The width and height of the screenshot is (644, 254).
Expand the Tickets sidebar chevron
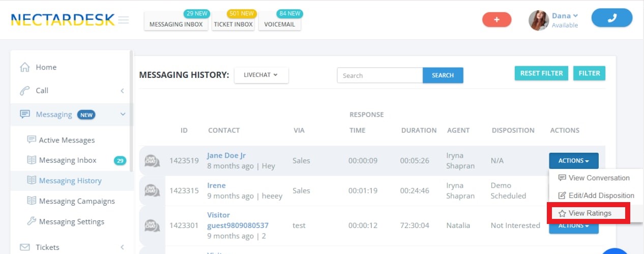point(122,247)
